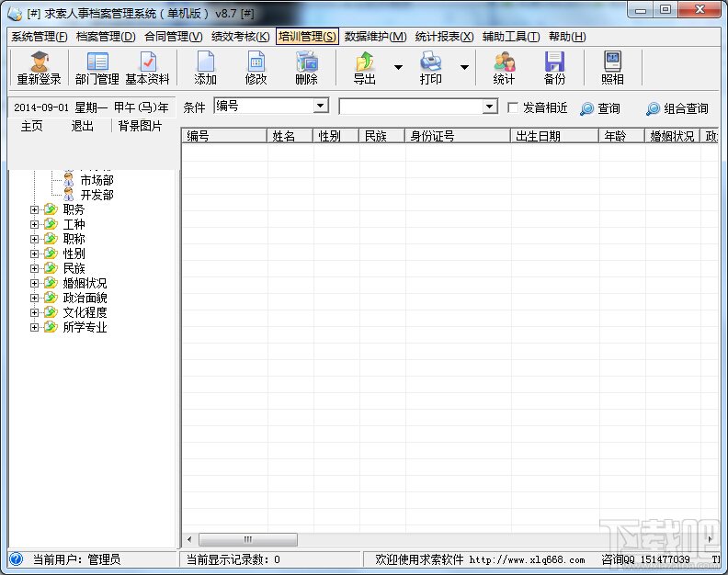Click the 导出 (export) icon
The width and height of the screenshot is (728, 575).
(x=365, y=62)
